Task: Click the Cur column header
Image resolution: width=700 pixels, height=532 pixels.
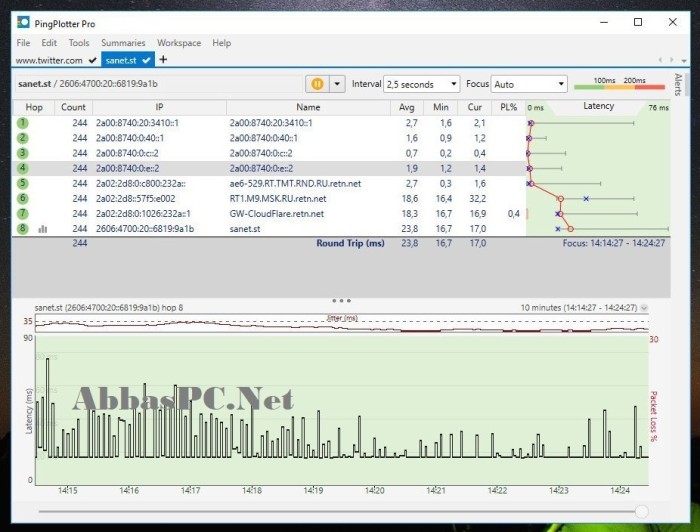Action: (x=475, y=107)
